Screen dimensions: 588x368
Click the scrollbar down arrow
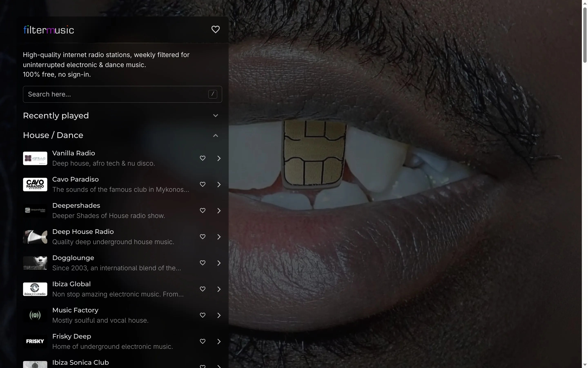point(585,365)
